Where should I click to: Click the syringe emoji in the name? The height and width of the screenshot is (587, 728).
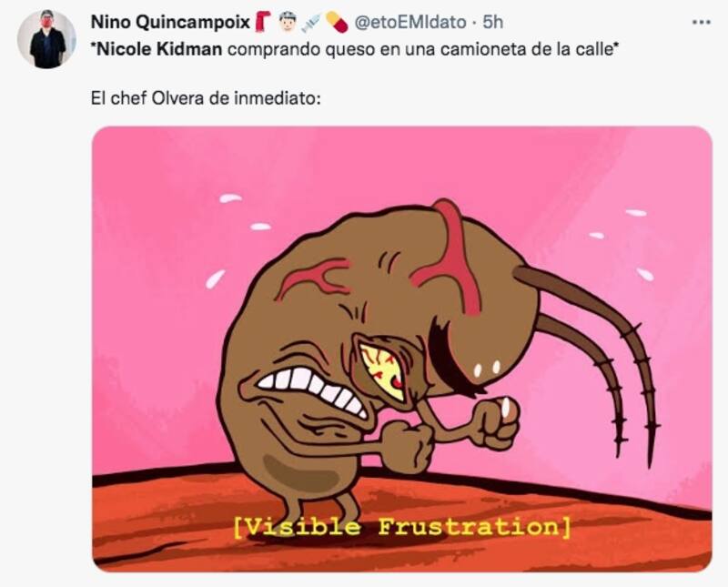[x=310, y=22]
